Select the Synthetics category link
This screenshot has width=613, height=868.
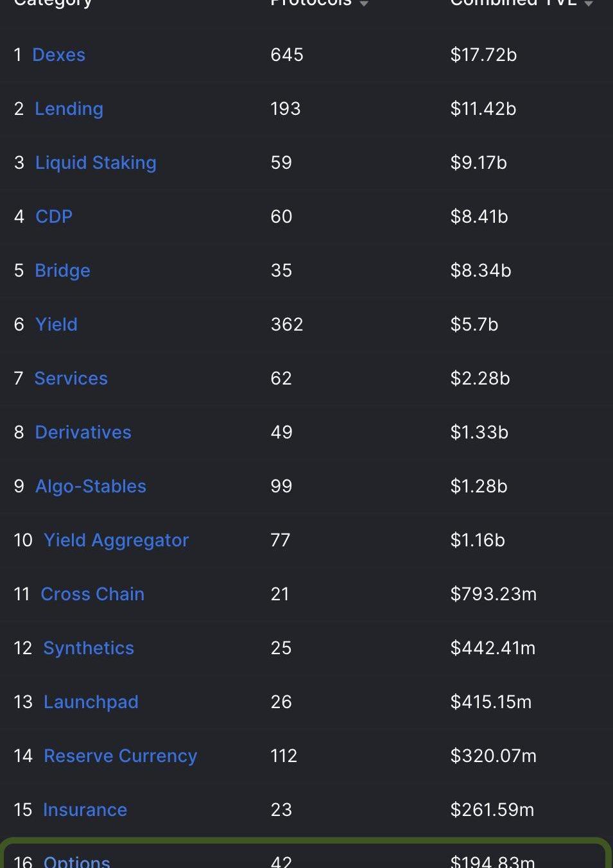pos(89,648)
